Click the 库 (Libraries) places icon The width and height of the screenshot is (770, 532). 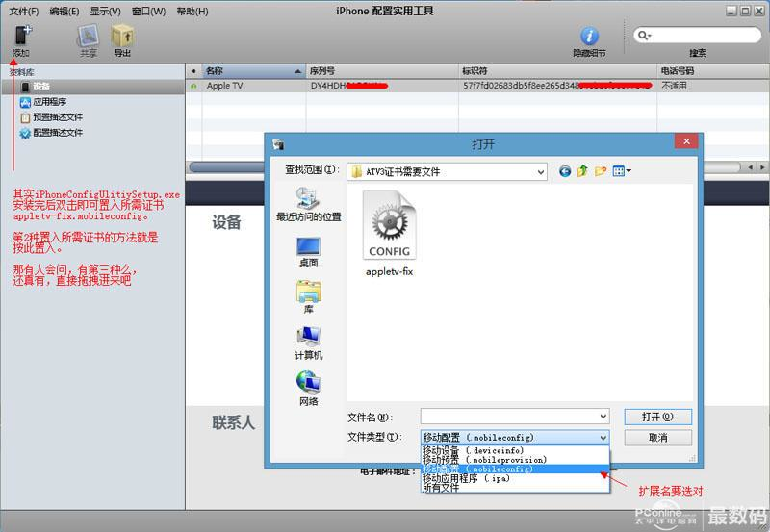[x=308, y=296]
